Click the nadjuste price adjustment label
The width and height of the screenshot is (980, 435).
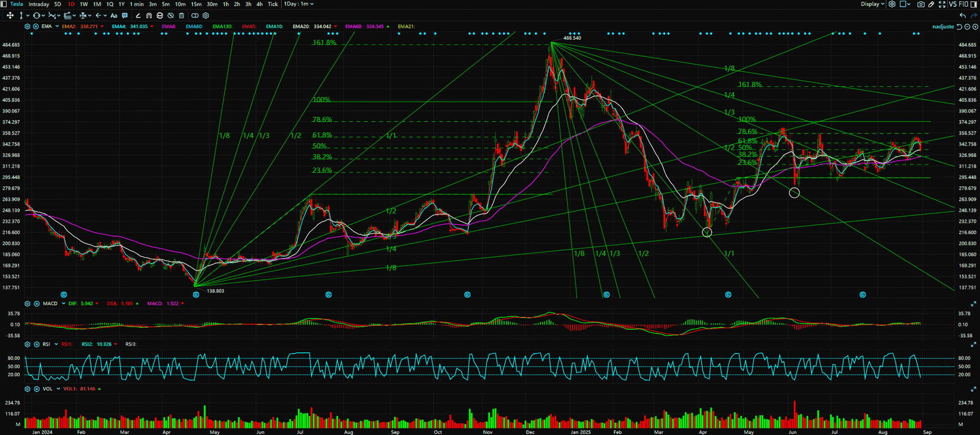tap(943, 27)
